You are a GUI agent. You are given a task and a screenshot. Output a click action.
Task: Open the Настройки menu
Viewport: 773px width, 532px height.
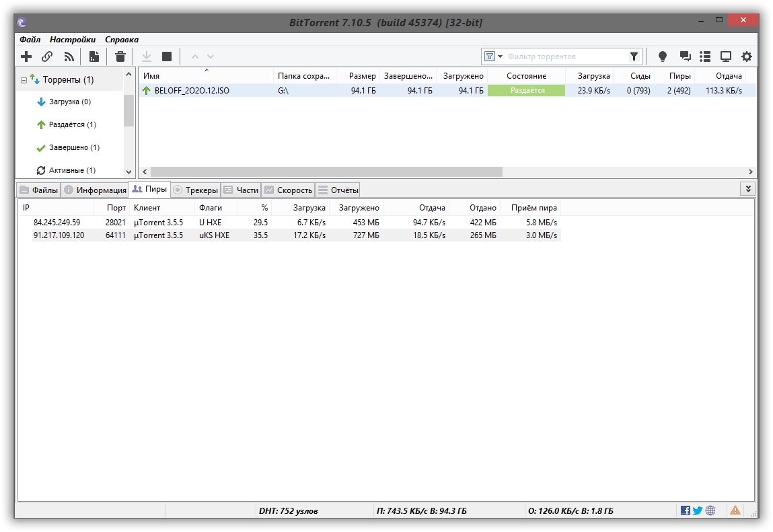72,40
